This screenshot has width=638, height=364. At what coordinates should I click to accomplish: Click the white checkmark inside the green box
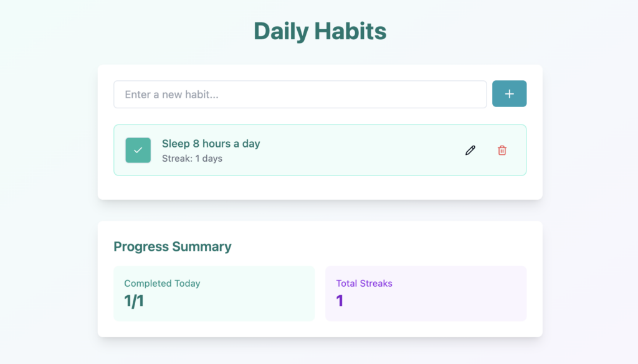(138, 150)
